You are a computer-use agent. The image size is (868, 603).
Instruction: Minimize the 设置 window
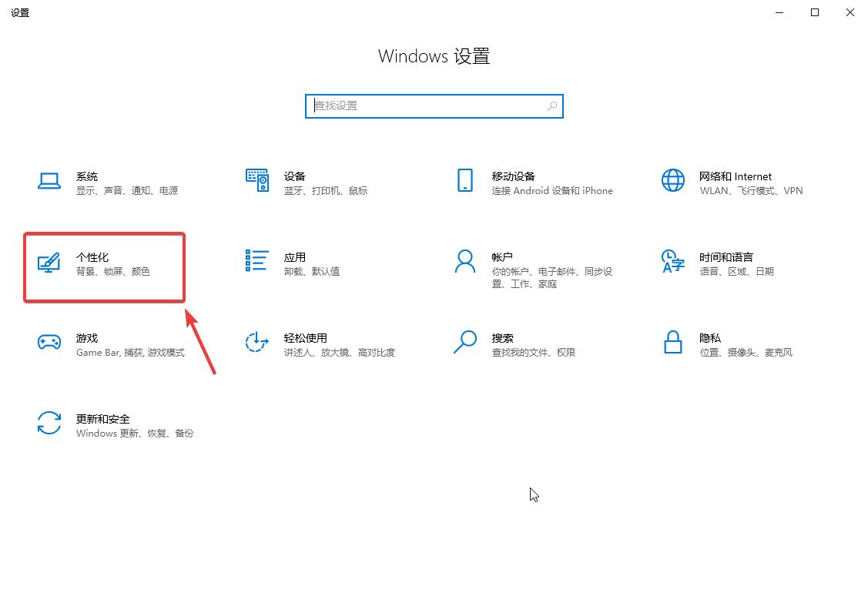tap(779, 12)
